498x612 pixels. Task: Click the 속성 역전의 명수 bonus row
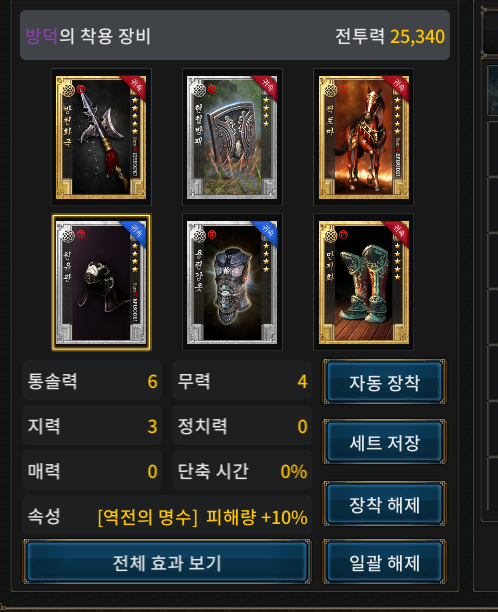point(167,516)
